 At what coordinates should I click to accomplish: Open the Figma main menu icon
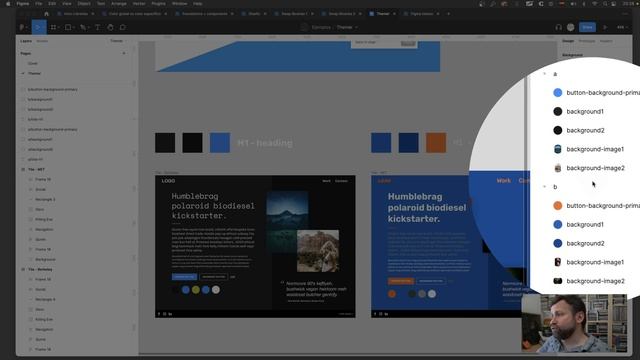(22, 27)
